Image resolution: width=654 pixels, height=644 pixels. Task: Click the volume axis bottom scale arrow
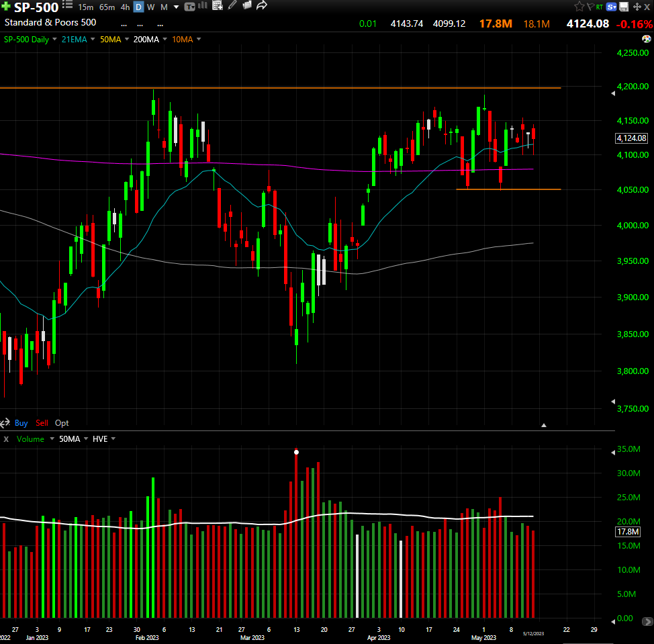(x=613, y=621)
